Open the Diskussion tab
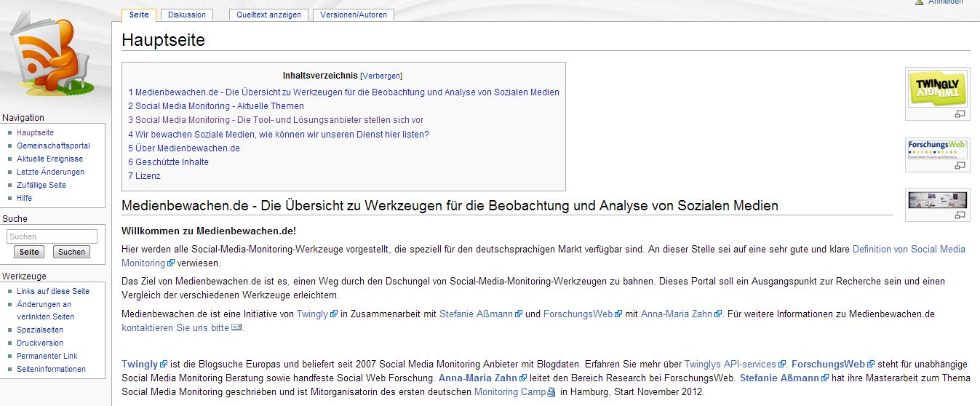This screenshot has width=980, height=406. pyautogui.click(x=187, y=15)
